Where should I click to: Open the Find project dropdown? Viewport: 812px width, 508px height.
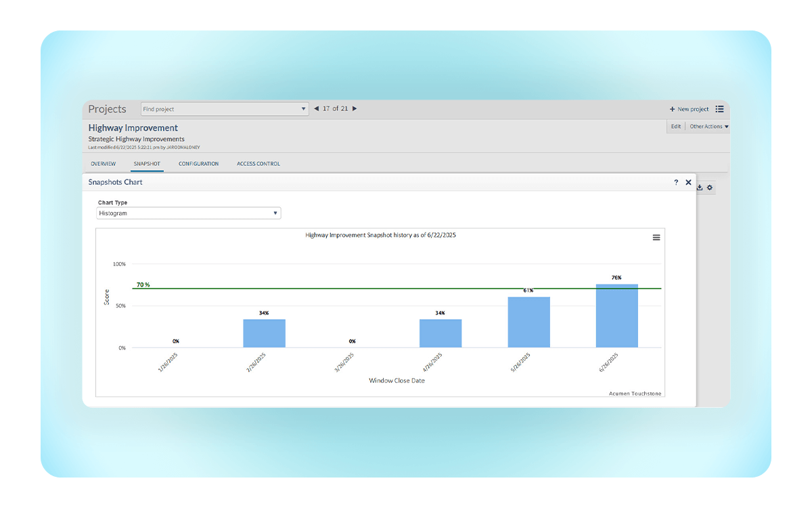(x=302, y=109)
